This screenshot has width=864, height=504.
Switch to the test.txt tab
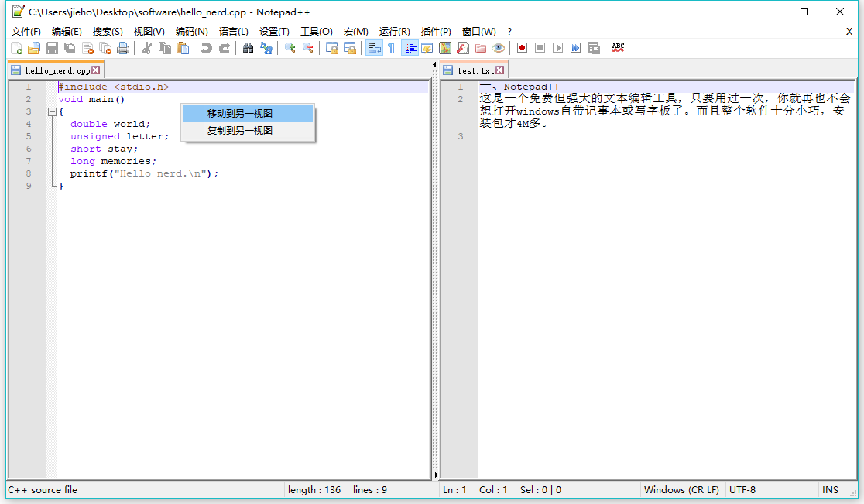pos(475,68)
